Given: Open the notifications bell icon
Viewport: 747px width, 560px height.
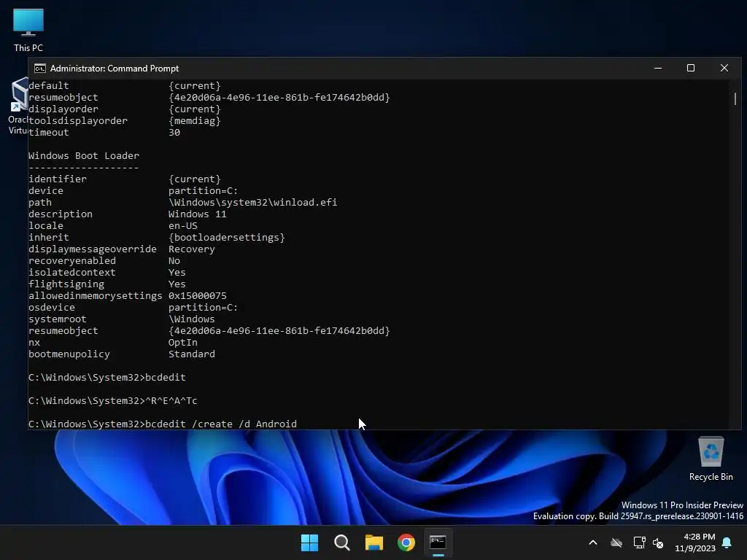Looking at the screenshot, I should [727, 542].
